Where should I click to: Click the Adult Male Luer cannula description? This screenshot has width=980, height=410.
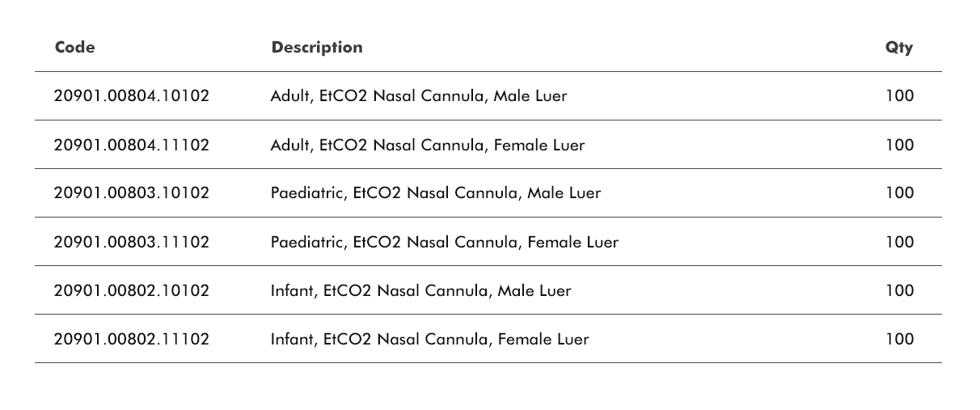pos(419,96)
